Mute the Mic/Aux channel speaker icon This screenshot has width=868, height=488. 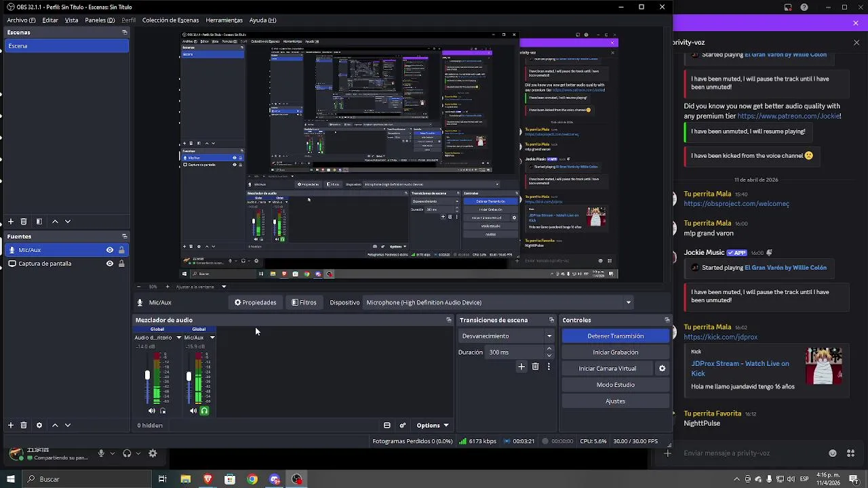(x=193, y=411)
